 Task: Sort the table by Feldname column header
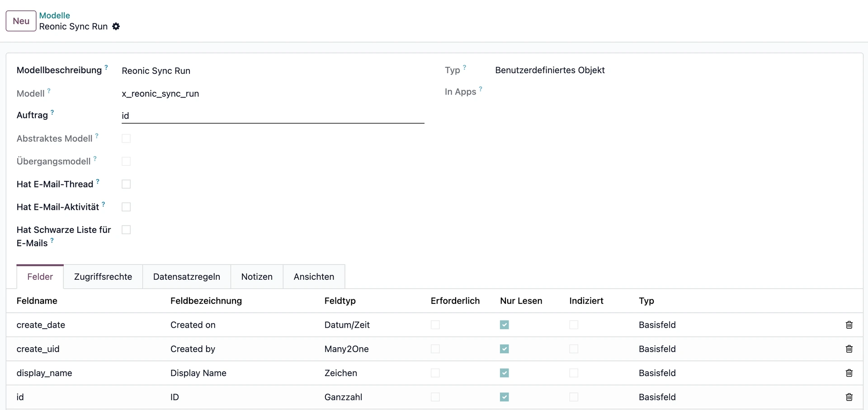pos(37,301)
